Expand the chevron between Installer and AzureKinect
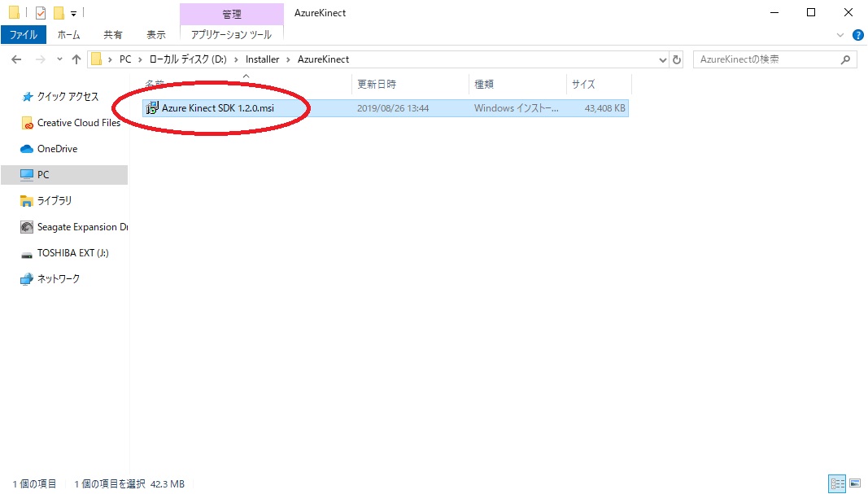The width and height of the screenshot is (868, 494). coord(288,59)
